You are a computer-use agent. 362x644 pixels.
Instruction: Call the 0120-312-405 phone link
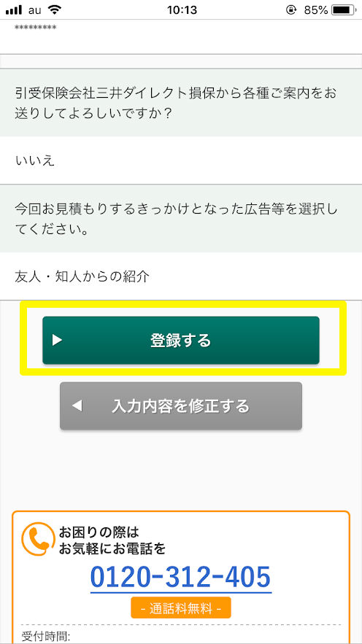tap(181, 577)
